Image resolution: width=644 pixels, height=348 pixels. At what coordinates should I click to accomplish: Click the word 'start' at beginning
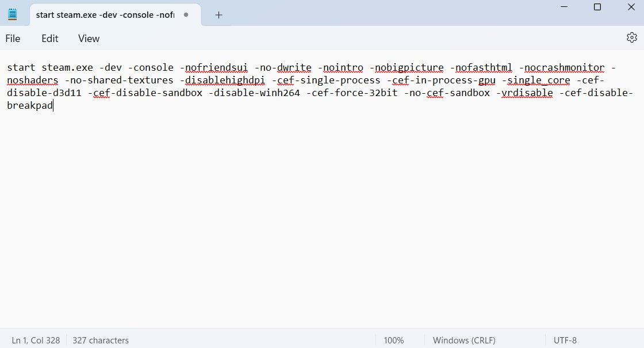tap(21, 67)
